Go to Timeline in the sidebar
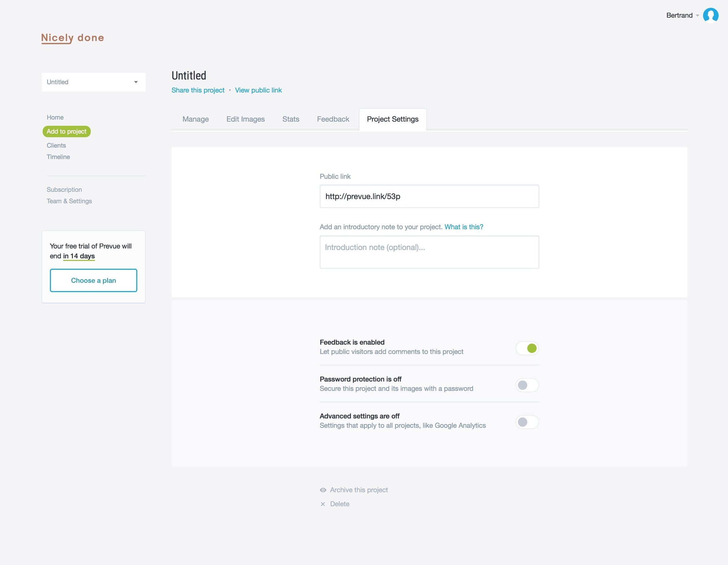The height and width of the screenshot is (565, 728). (x=58, y=157)
